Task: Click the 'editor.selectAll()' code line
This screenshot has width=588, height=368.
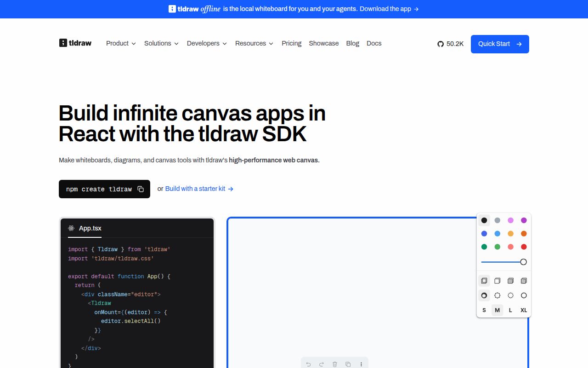Action: pyautogui.click(x=131, y=321)
